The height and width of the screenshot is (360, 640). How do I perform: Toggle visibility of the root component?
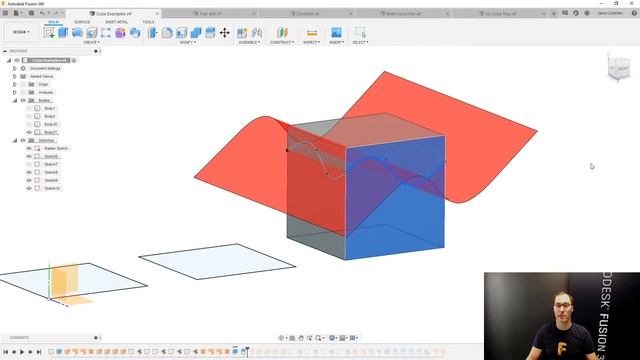click(17, 60)
